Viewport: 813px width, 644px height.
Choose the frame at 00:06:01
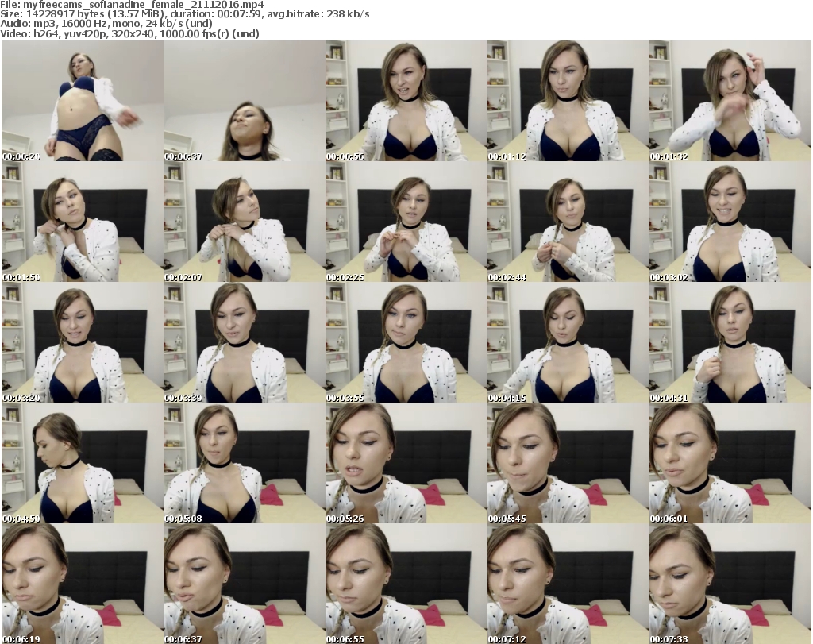pos(730,463)
